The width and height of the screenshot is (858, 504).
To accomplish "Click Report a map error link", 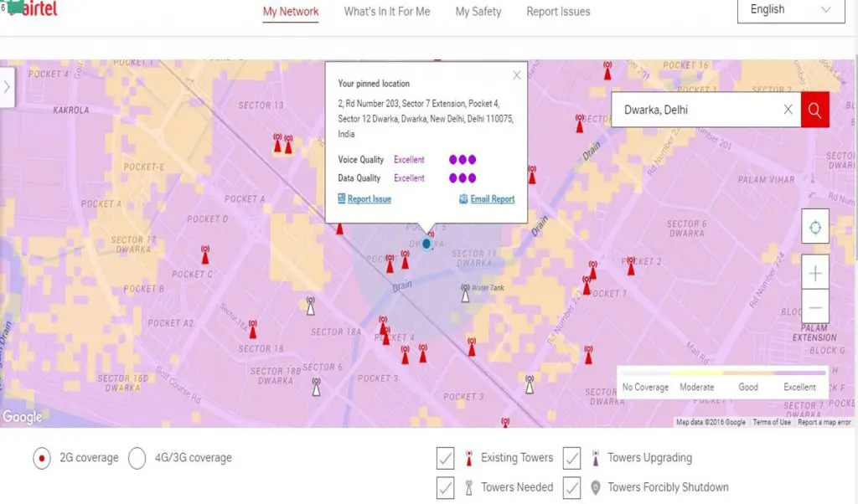I will 824,422.
